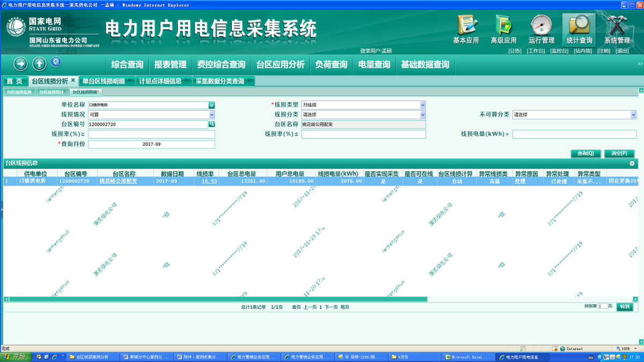Screen dimensions: 644x362
Task: Open the [工作台] link
Action: pyautogui.click(x=536, y=51)
